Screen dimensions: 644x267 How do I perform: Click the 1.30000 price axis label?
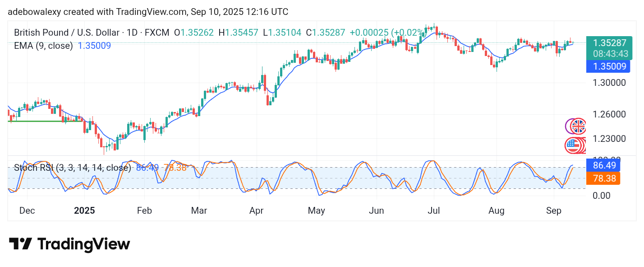point(609,83)
